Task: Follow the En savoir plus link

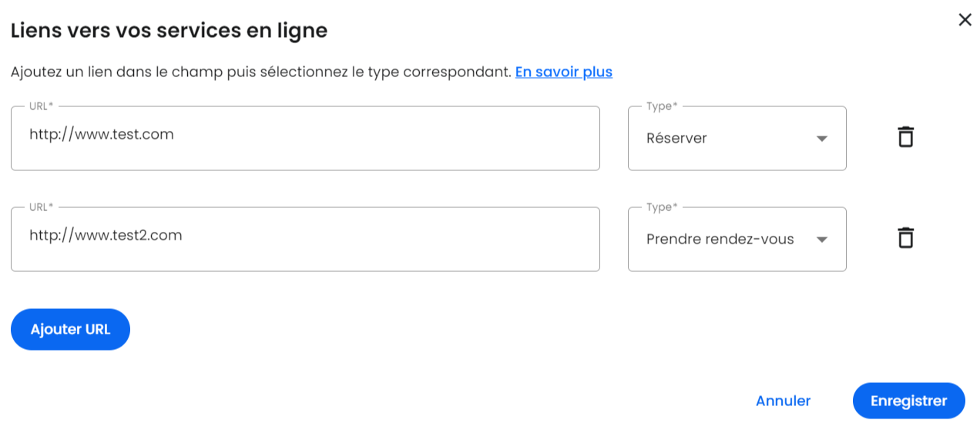Action: point(563,72)
